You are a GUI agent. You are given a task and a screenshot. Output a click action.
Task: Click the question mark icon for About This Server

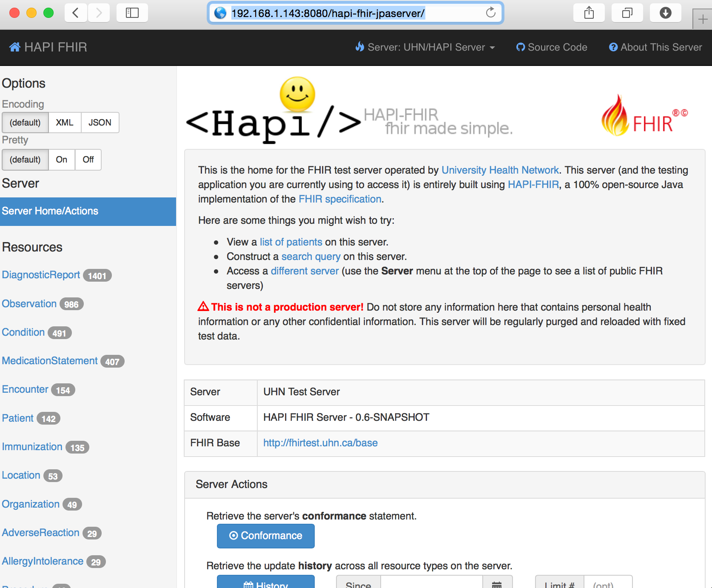pos(613,47)
